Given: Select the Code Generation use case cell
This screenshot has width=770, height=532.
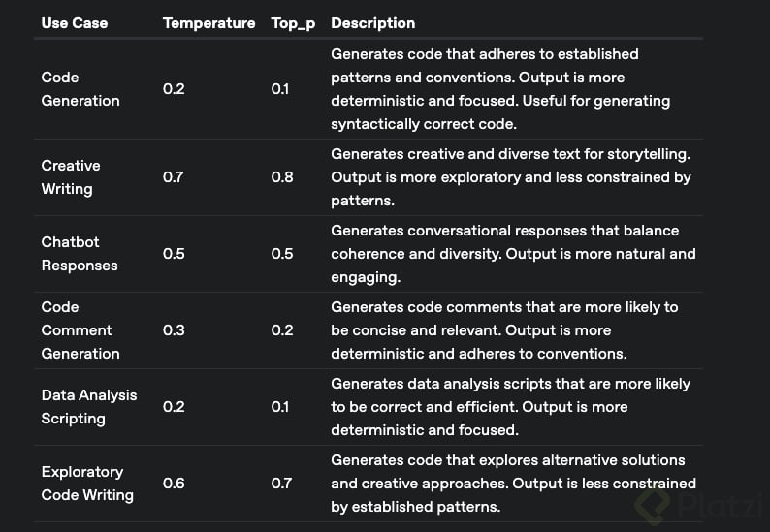Looking at the screenshot, I should click(x=80, y=89).
